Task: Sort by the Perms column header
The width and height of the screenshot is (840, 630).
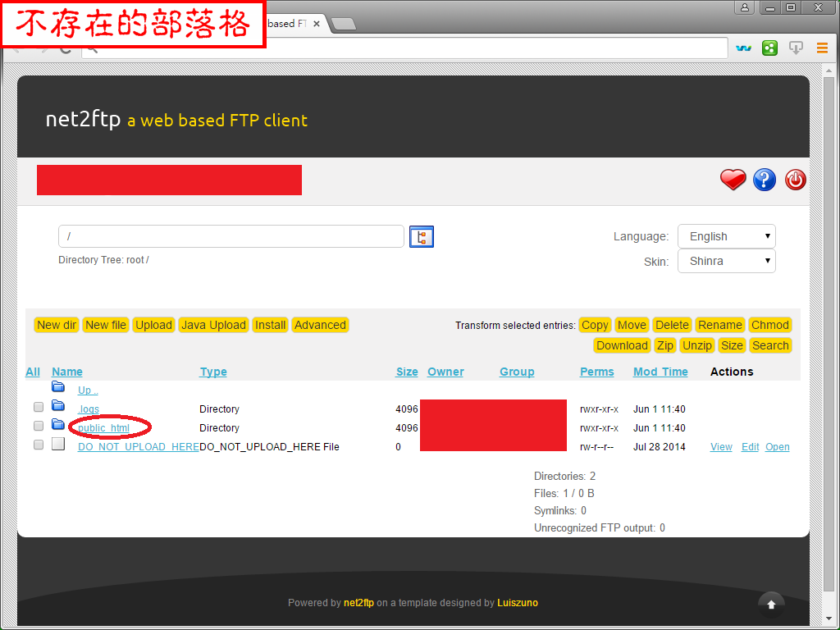Action: [597, 372]
